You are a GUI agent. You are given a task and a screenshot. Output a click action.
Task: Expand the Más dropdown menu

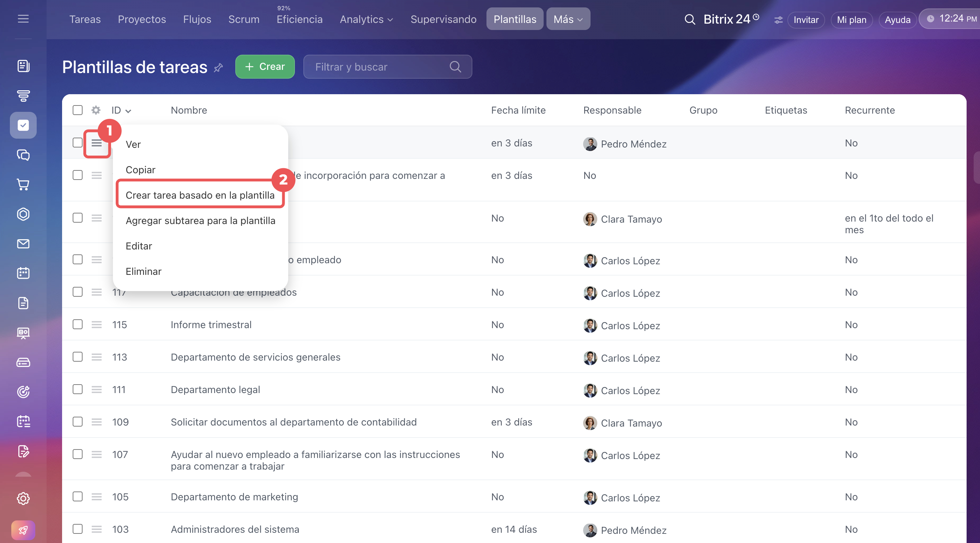coord(568,19)
